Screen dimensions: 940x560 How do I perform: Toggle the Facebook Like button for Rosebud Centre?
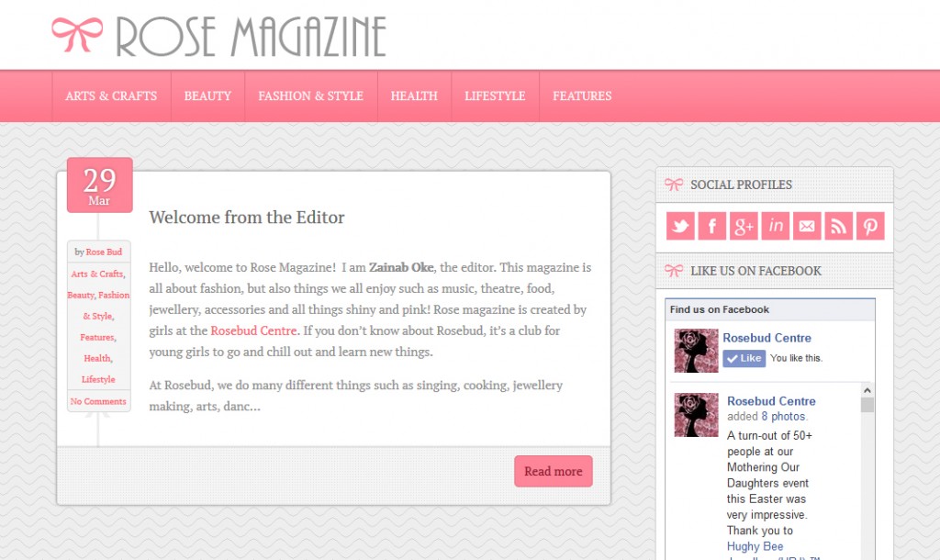tap(744, 358)
